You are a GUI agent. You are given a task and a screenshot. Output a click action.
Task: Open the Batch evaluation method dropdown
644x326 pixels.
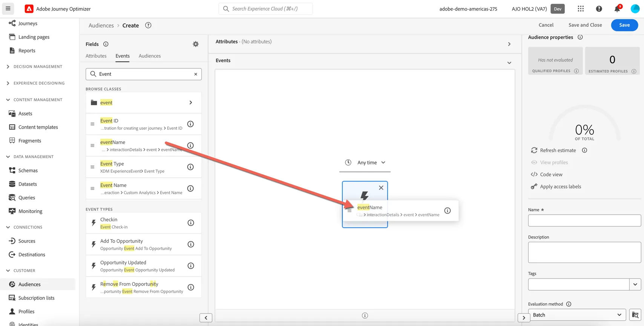[577, 315]
